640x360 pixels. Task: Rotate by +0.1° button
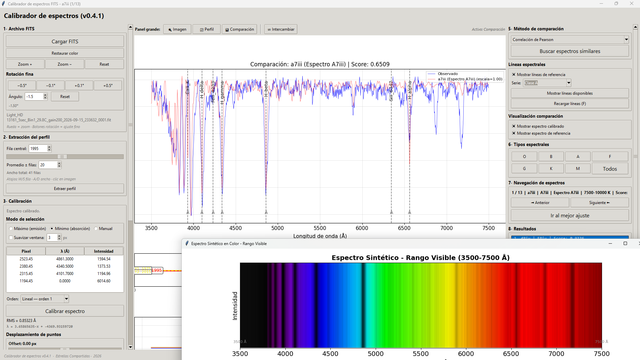79,85
